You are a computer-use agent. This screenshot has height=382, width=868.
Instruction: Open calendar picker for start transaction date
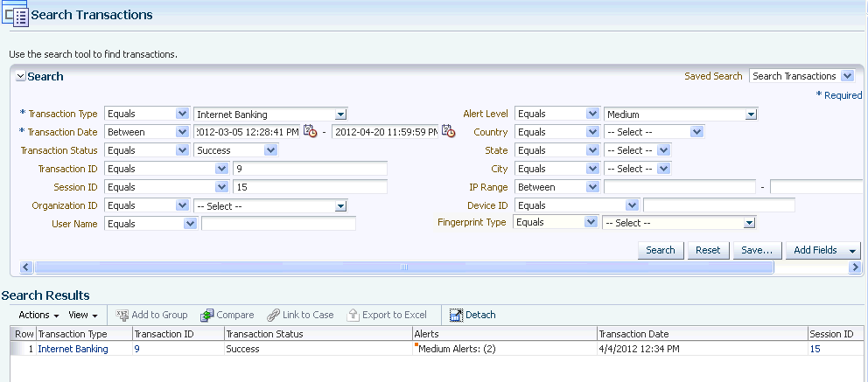point(310,132)
